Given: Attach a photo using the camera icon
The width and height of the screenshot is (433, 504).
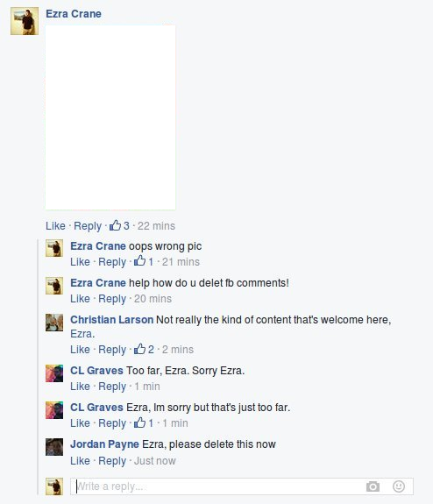Looking at the screenshot, I should coord(373,486).
